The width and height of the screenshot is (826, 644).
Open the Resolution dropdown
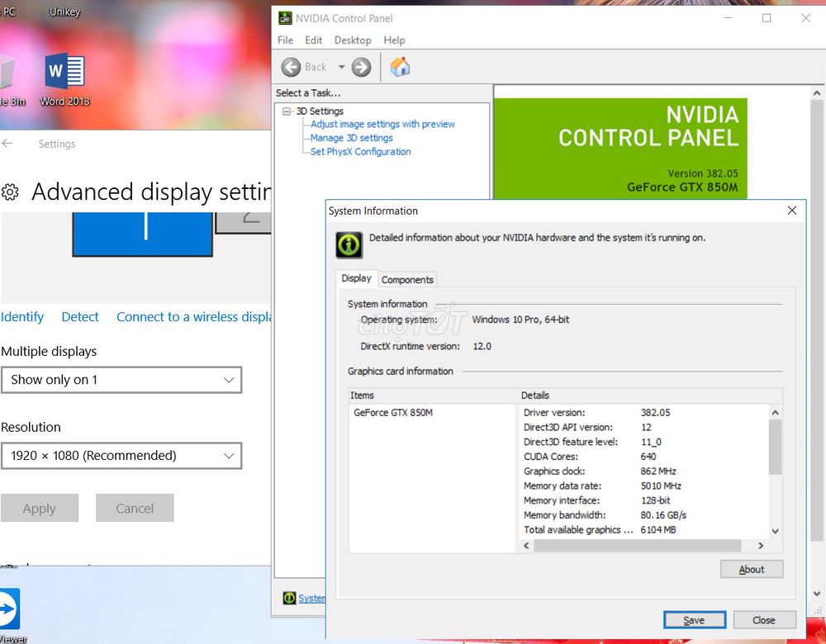[121, 456]
